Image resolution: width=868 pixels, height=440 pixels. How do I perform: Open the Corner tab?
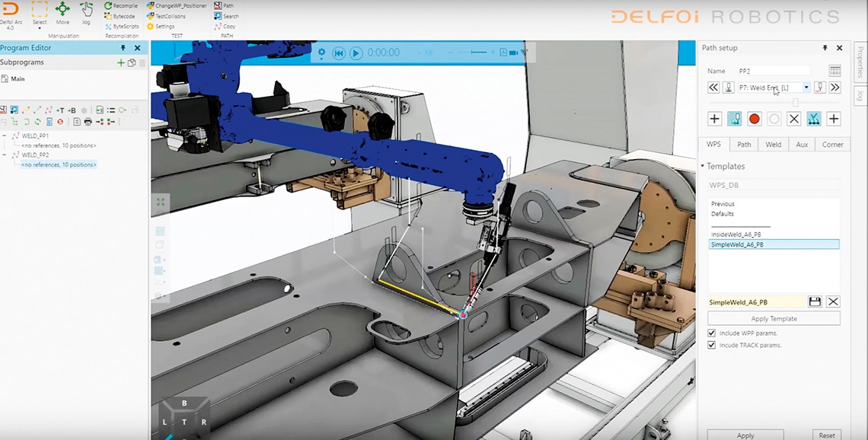pyautogui.click(x=832, y=145)
